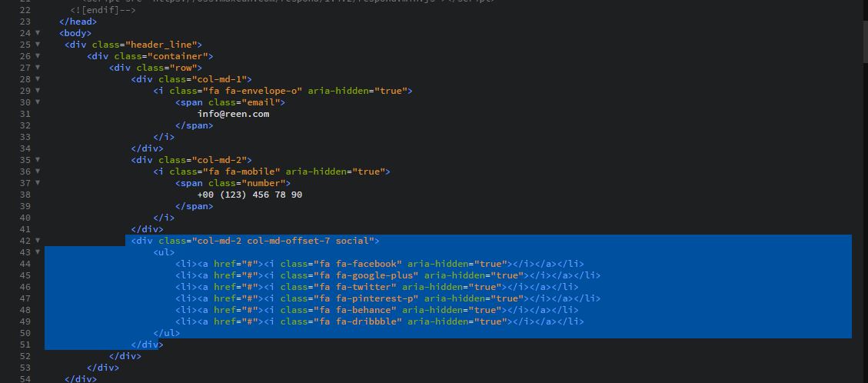The height and width of the screenshot is (383, 868).
Task: Fold the email span on line 30
Action: (x=38, y=102)
